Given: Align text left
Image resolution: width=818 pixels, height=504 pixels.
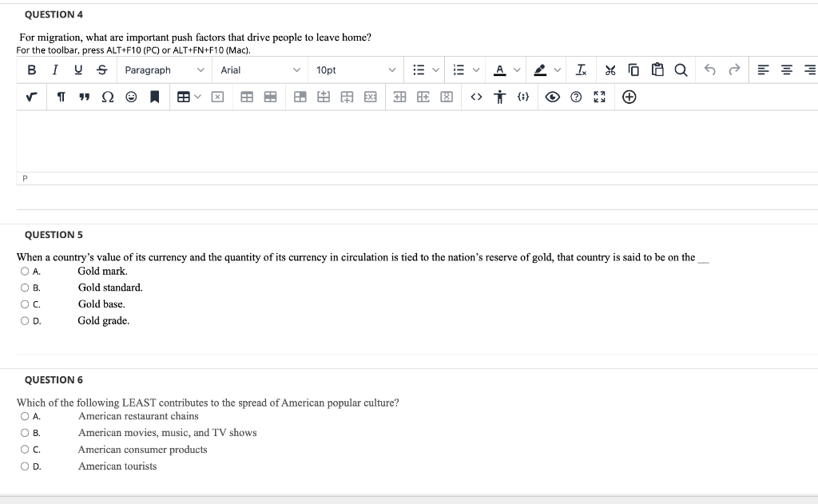Looking at the screenshot, I should (x=763, y=70).
